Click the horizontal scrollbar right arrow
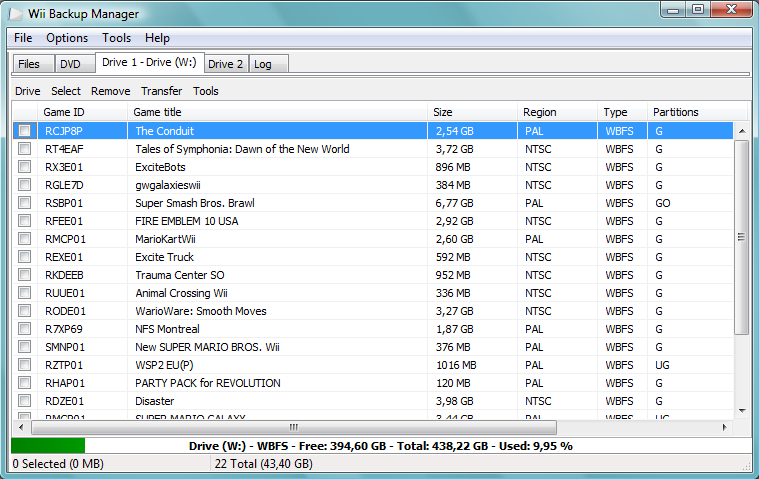The height and width of the screenshot is (479, 759). tap(725, 427)
